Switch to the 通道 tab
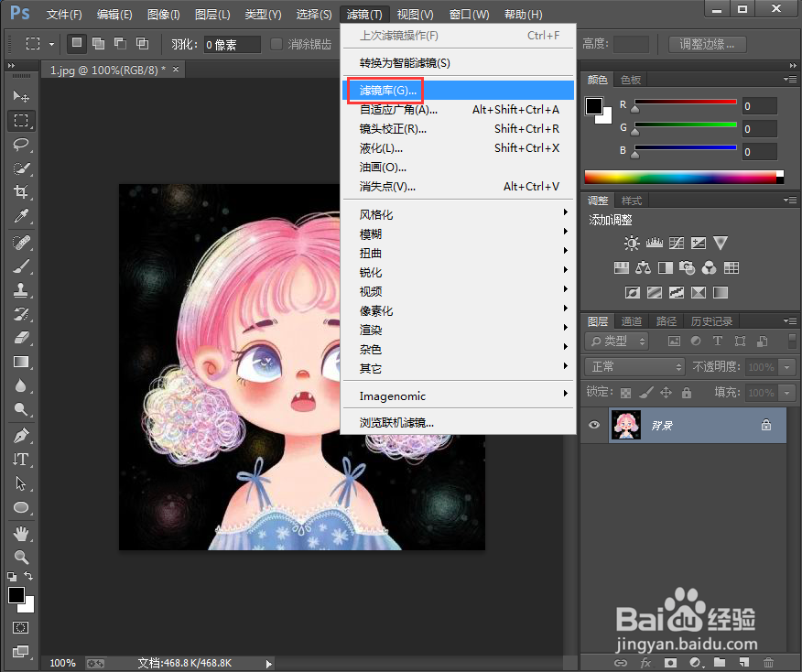 (x=631, y=321)
